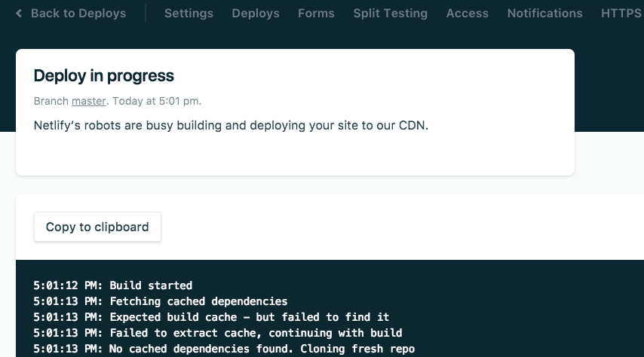This screenshot has width=644, height=357.
Task: Click the back chevron arrow icon
Action: tap(19, 14)
